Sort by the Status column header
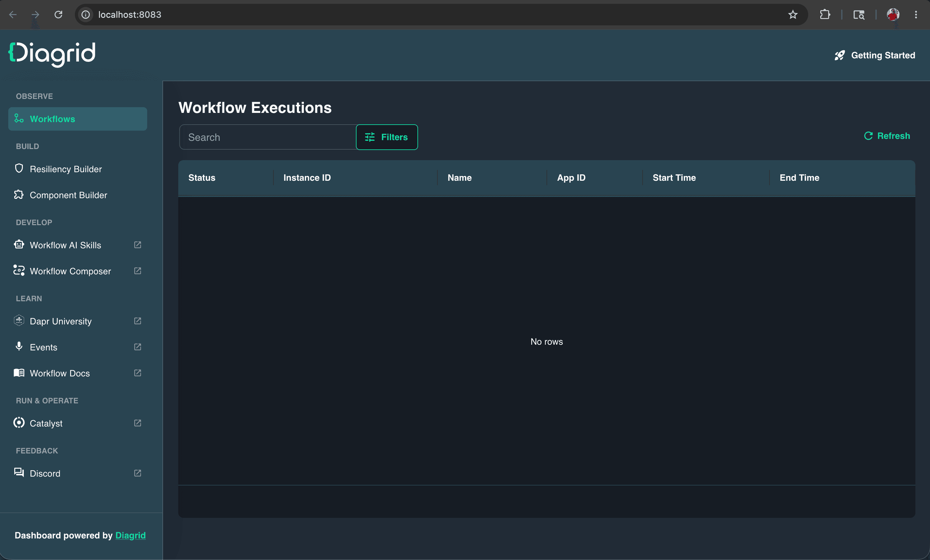930x560 pixels. [x=202, y=178]
